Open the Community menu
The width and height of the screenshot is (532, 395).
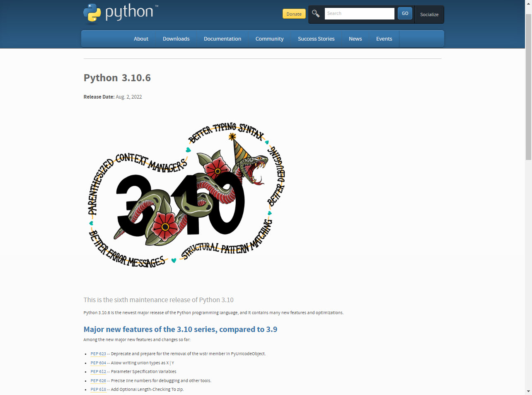coord(269,39)
